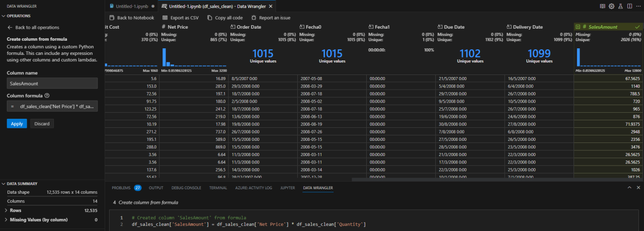Apply the SalesAmount formula

17,123
